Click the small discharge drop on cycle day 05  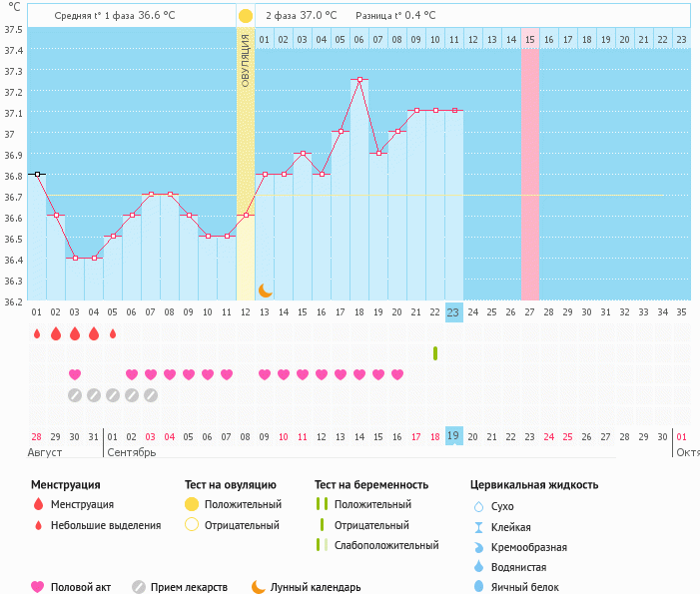tap(113, 333)
